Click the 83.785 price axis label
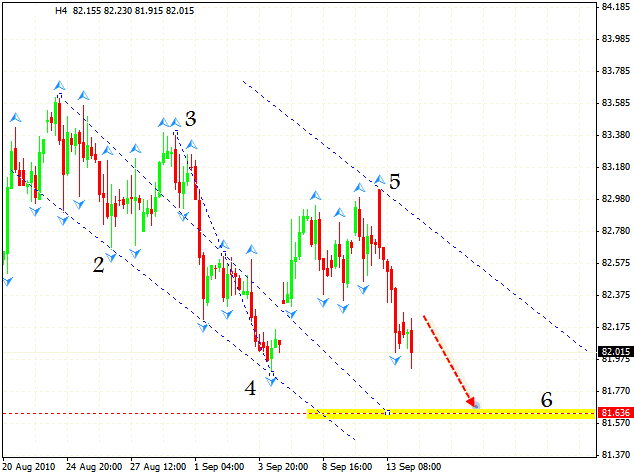This screenshot has height=474, width=634. [616, 71]
